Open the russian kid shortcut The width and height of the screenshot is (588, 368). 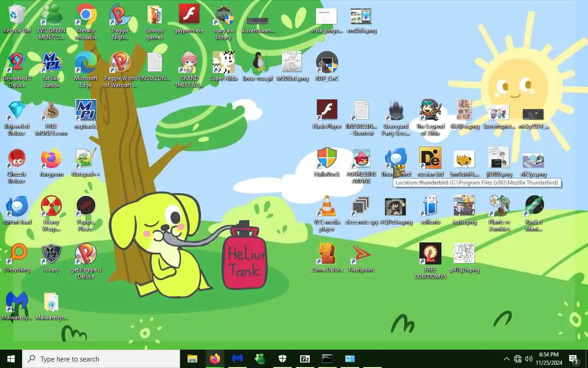(x=430, y=163)
